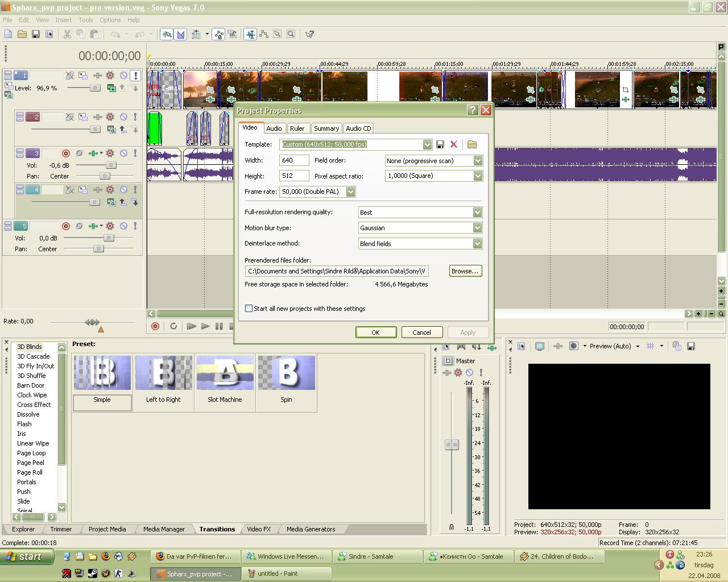The image size is (728, 582).
Task: Select the Normal Edit tool icon
Action: (250, 34)
